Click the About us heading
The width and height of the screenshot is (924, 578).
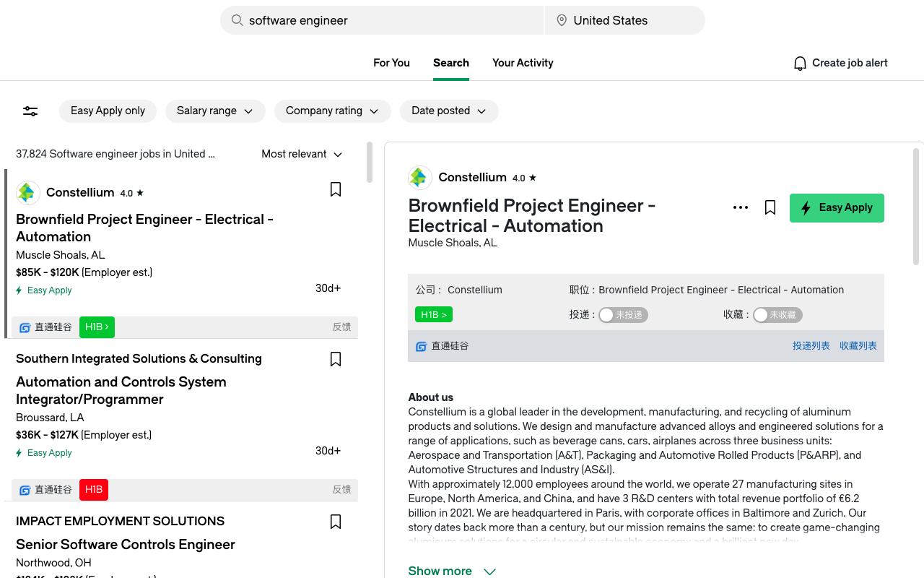431,397
